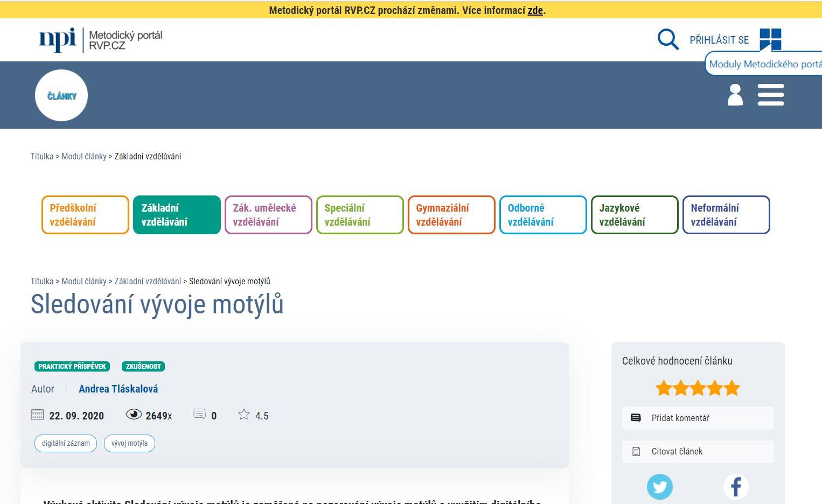
Task: Select the ZKUŠENOST badge
Action: point(143,366)
